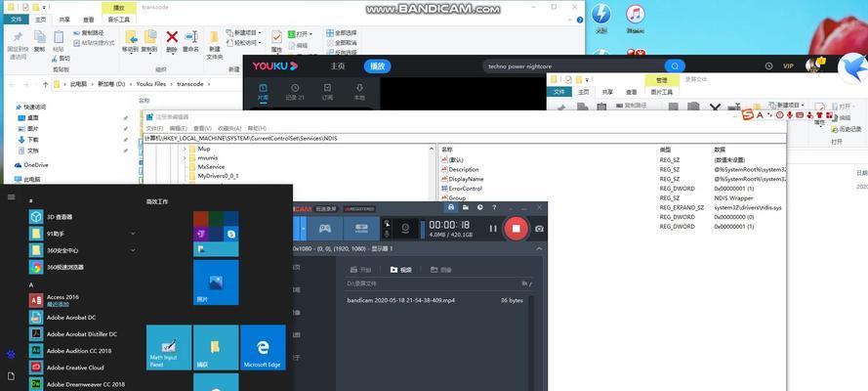
Task: Click New folder icon in transcode Explorer ribbon
Action: click(x=214, y=45)
